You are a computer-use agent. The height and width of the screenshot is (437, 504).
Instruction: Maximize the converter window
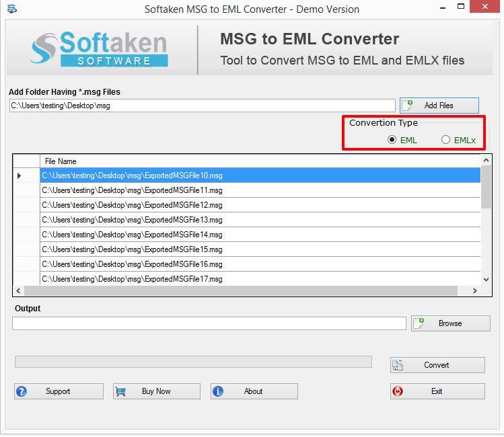click(461, 7)
